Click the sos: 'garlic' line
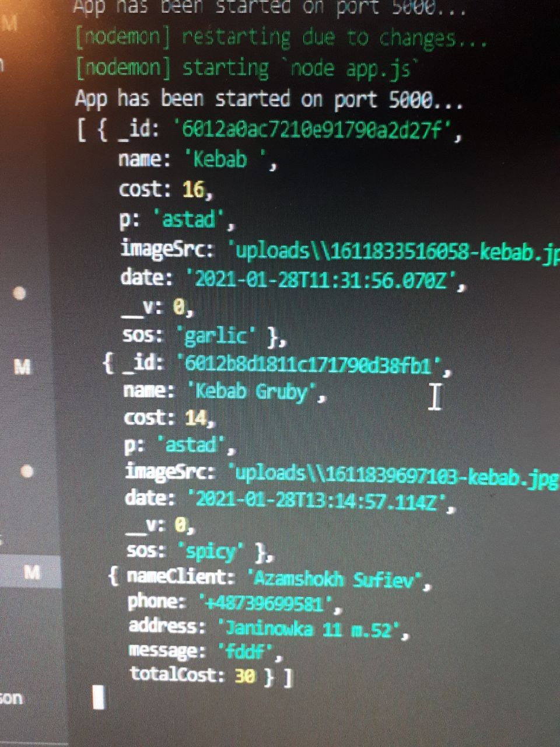The height and width of the screenshot is (747, 560). click(204, 336)
